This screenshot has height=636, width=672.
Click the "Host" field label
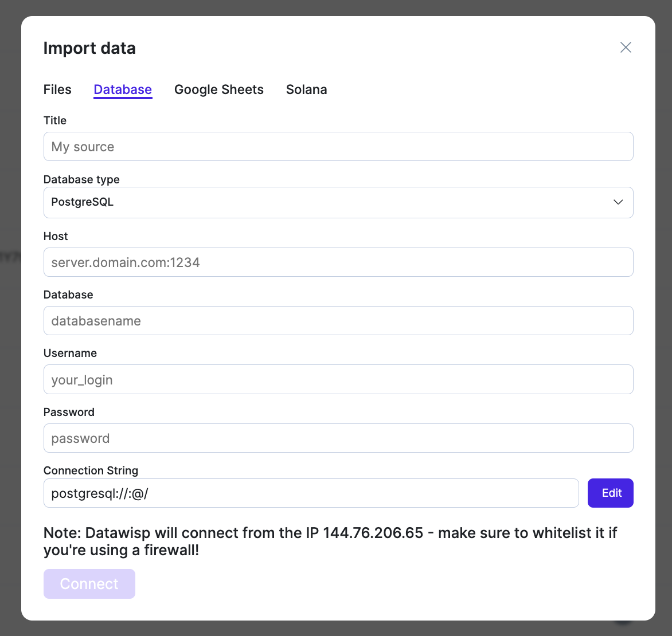tap(56, 236)
